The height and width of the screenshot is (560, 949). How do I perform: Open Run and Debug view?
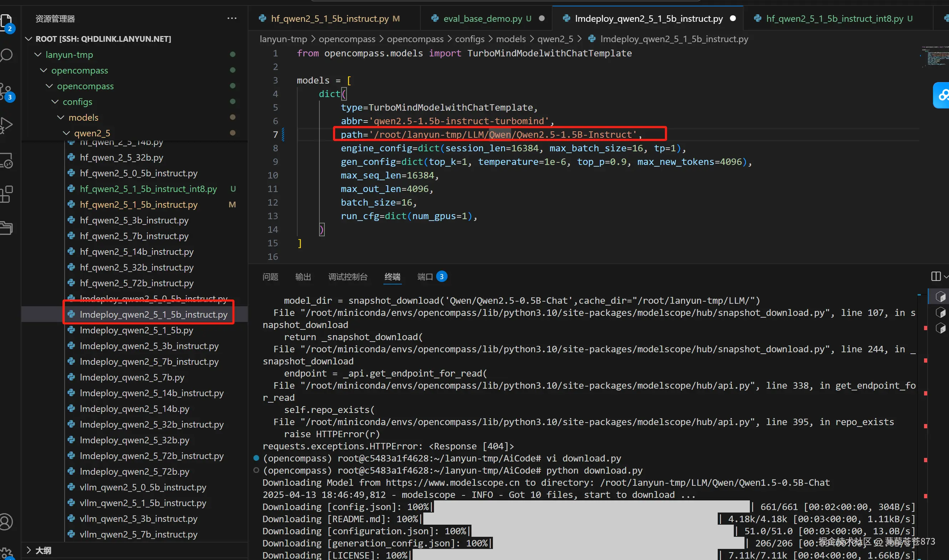point(7,125)
